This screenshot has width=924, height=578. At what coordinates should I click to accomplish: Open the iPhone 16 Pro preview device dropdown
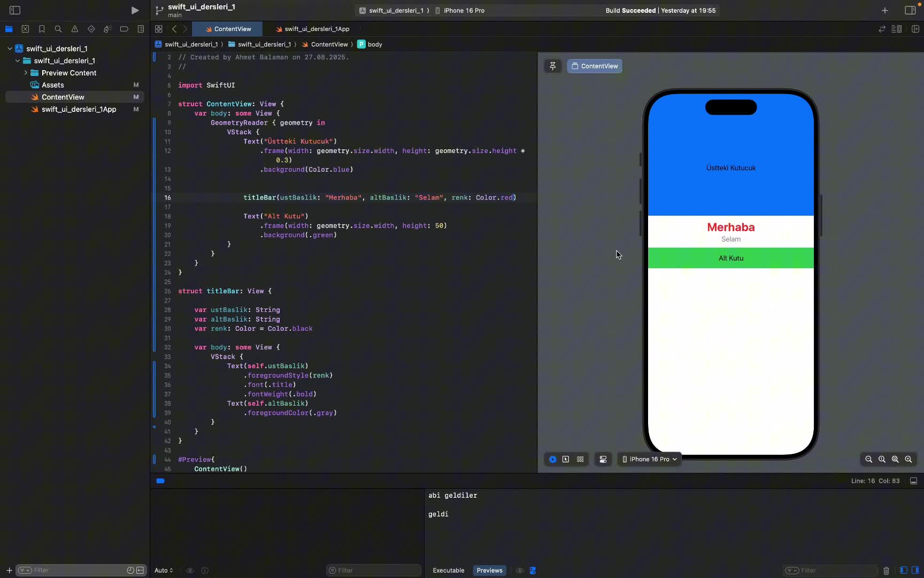pos(650,459)
